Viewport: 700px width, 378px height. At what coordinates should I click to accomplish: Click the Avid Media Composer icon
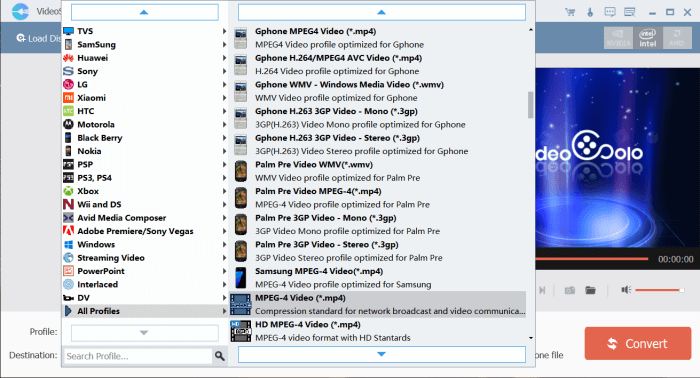(x=68, y=218)
